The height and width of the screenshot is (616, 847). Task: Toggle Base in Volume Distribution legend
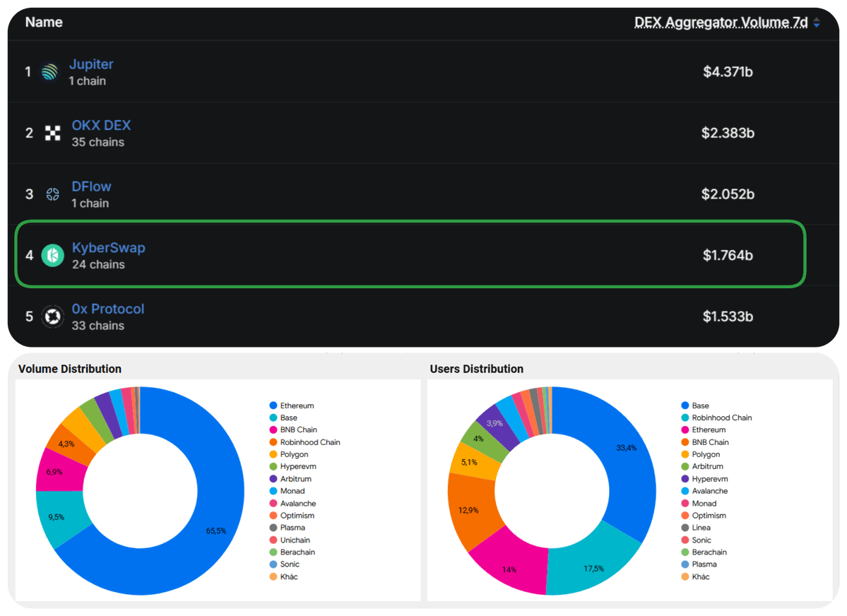point(283,417)
